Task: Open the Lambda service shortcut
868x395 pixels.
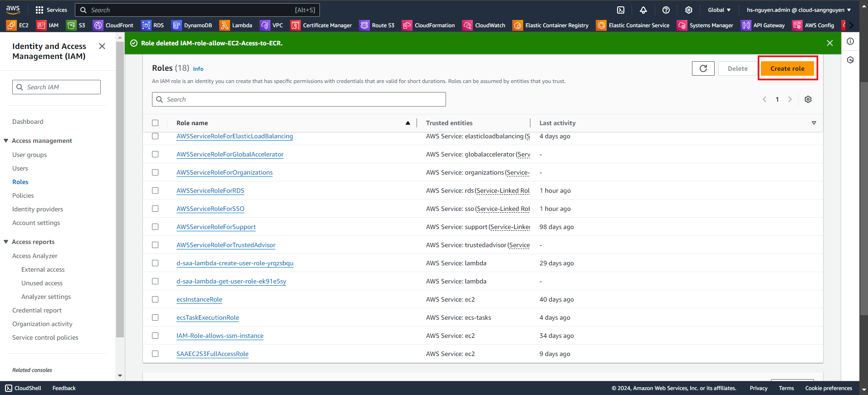Action: pos(236,25)
